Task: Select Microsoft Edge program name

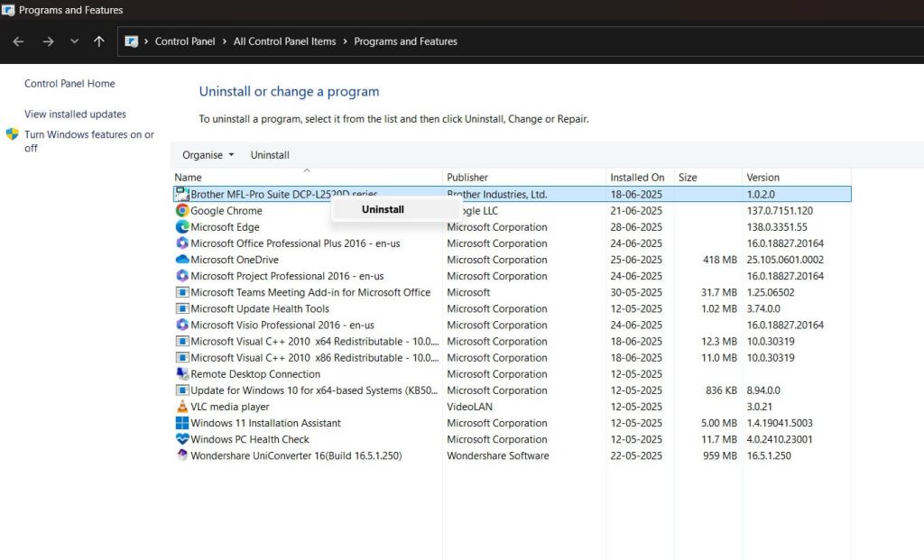Action: pos(225,226)
